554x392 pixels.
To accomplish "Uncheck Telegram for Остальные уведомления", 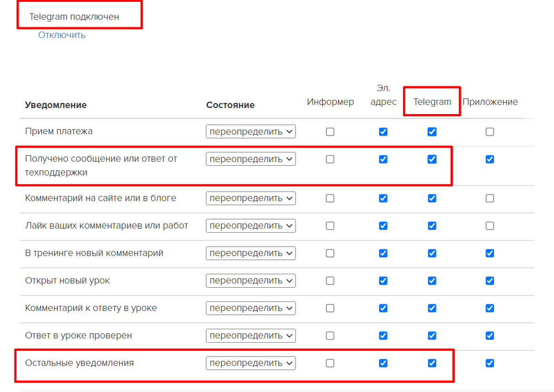I will (x=432, y=363).
